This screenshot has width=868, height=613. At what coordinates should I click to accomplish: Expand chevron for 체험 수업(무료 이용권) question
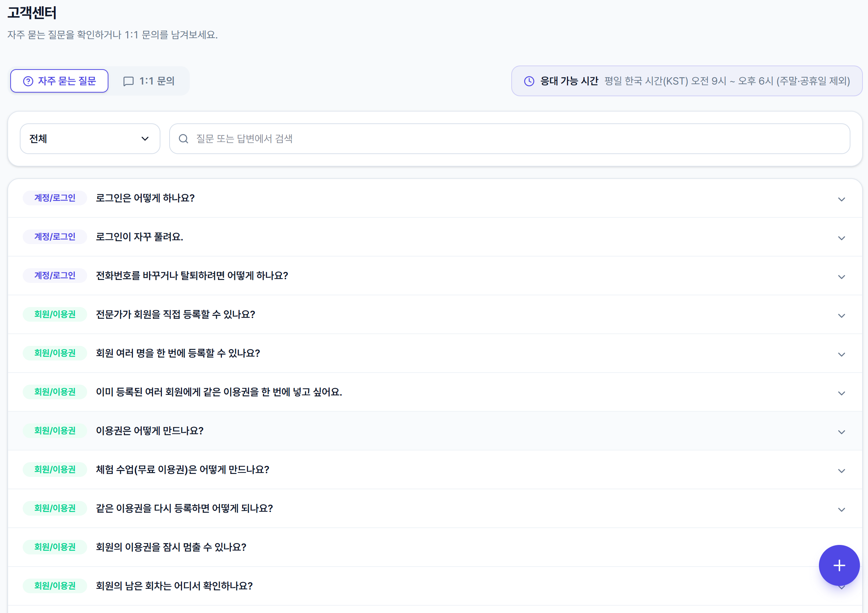[x=842, y=471]
